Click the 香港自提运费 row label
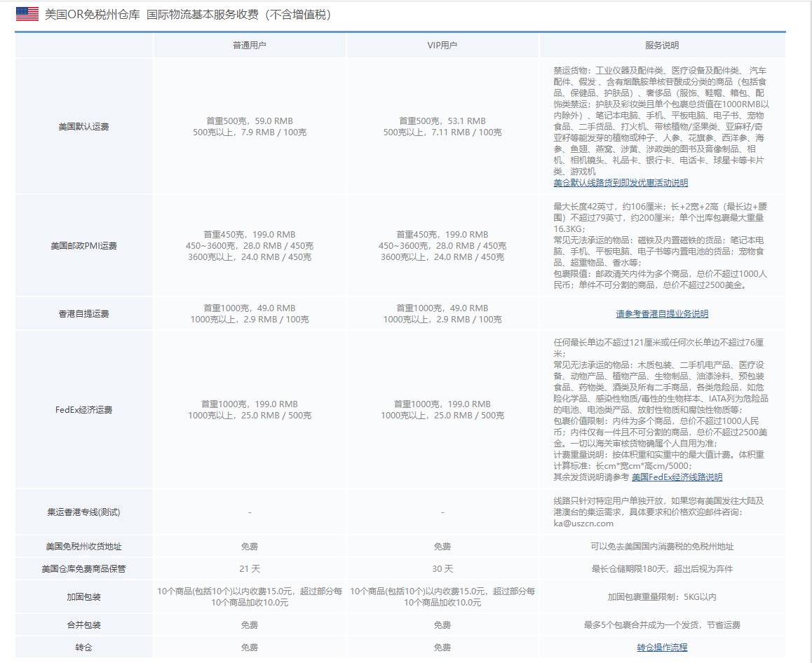 tap(83, 313)
